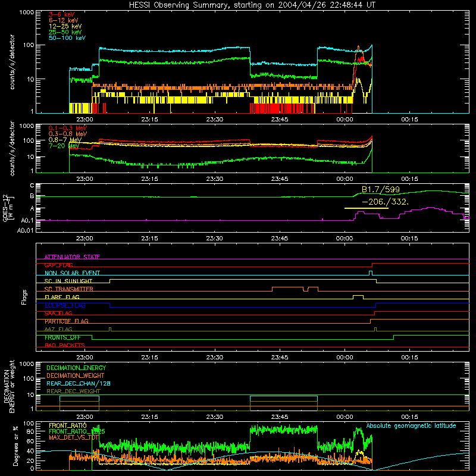The height and width of the screenshot is (476, 476).
Task: Click the FRONTS_OFF flag label
Action: tap(62, 337)
